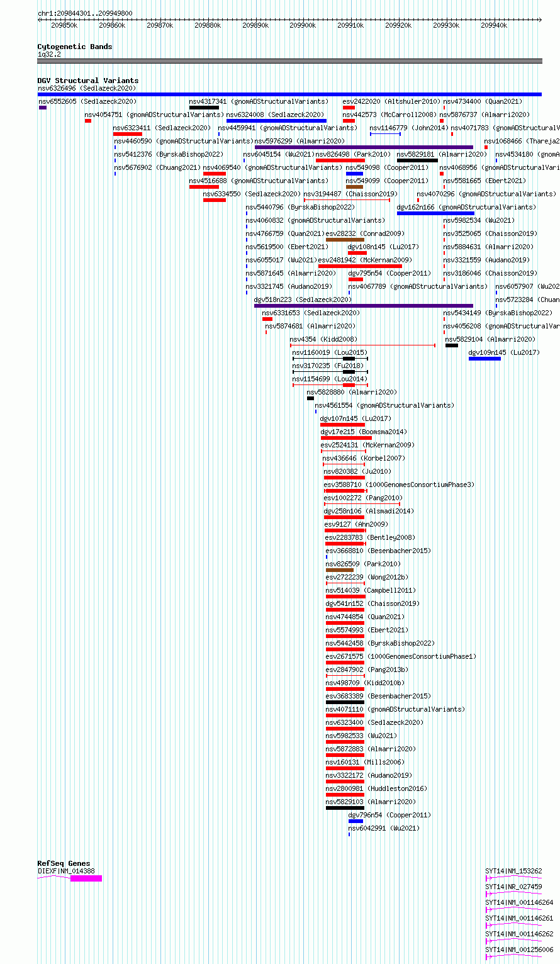The width and height of the screenshot is (560, 964).
Task: Open esv2671575 1000GenomesConsortiumPhase1 variant
Action: [x=401, y=656]
